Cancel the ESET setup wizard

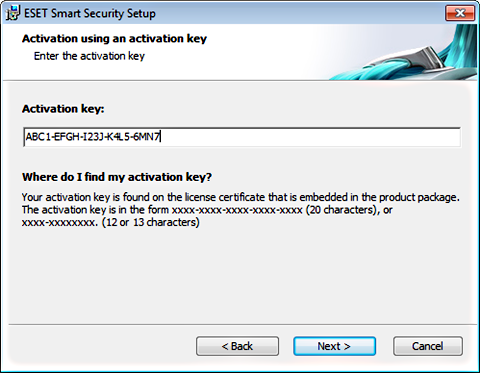coord(428,346)
